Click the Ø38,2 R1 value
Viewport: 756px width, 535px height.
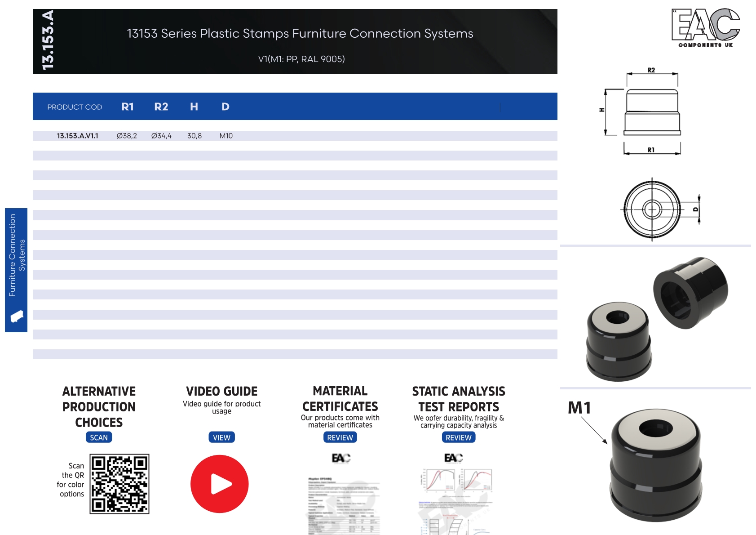tap(127, 136)
